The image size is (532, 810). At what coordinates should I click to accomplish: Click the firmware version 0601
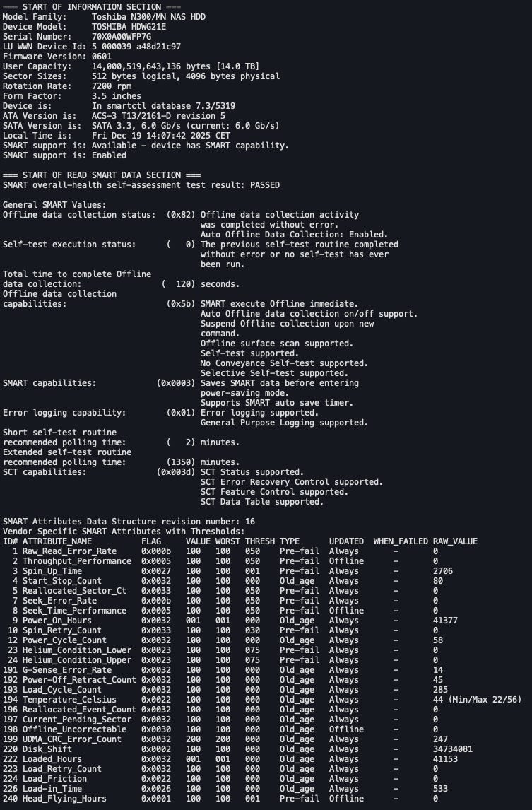tap(102, 56)
